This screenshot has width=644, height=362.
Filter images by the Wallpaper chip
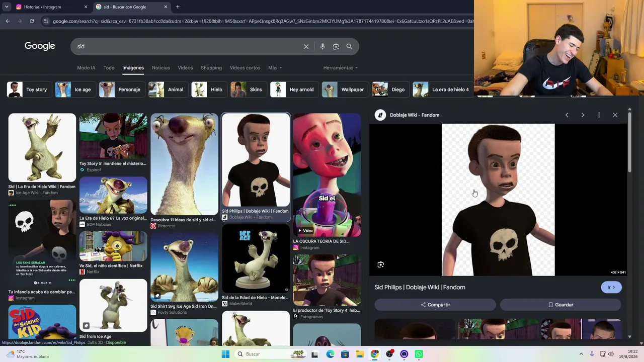(x=345, y=89)
